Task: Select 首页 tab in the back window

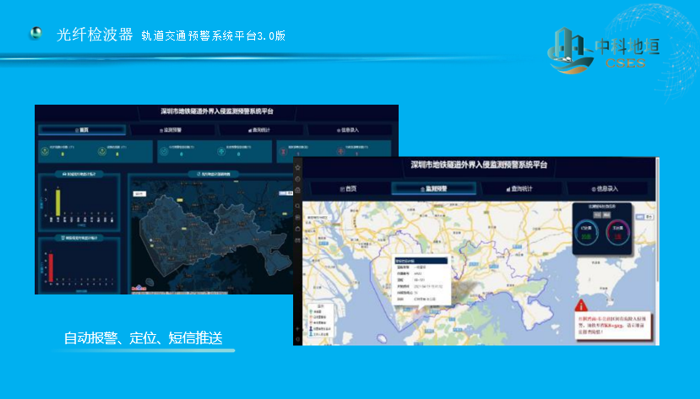Action: (82, 130)
